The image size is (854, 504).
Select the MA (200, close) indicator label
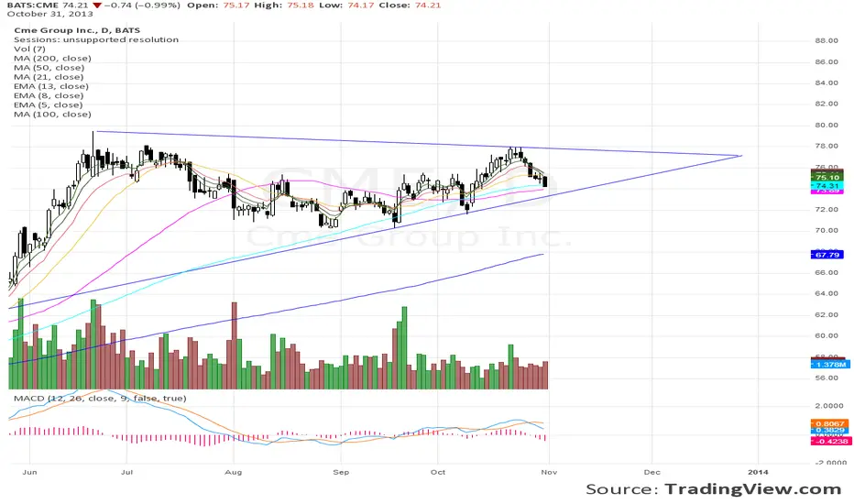[x=52, y=59]
